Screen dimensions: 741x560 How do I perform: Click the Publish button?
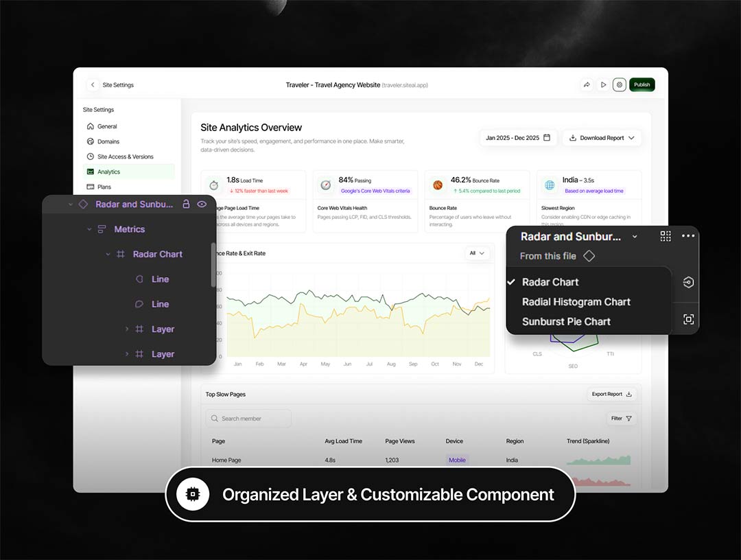(642, 85)
